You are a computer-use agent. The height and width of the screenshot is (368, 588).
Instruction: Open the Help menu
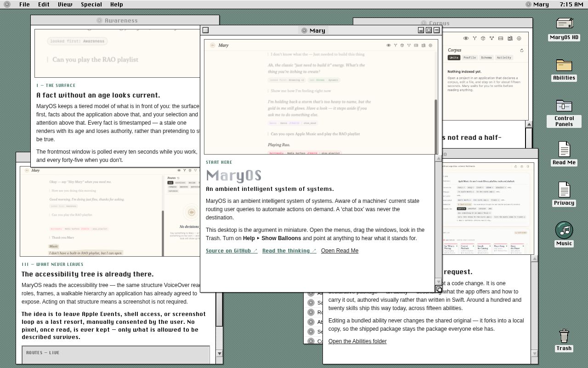(117, 4)
